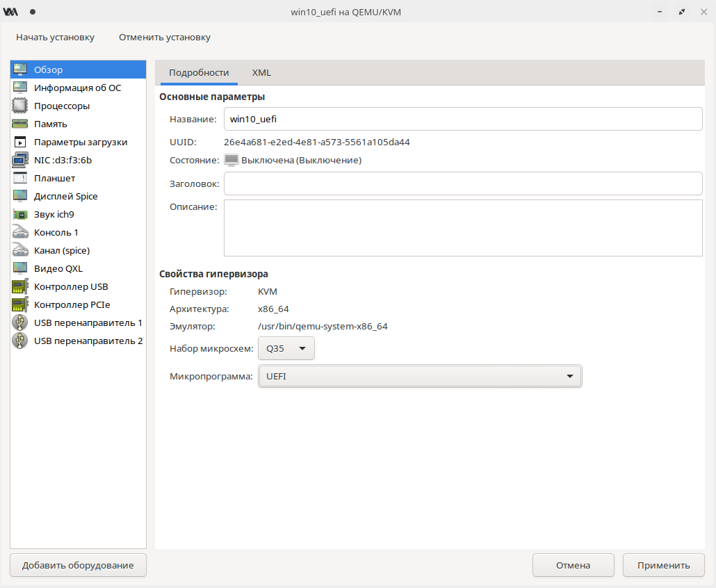Click the Выключена (Выключение) state text
Image resolution: width=716 pixels, height=588 pixels.
tap(302, 161)
